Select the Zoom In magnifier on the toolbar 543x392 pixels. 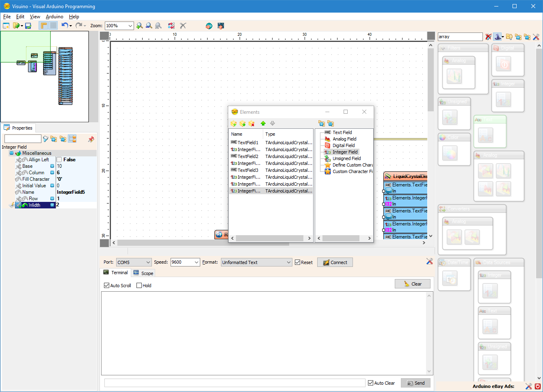tap(140, 26)
